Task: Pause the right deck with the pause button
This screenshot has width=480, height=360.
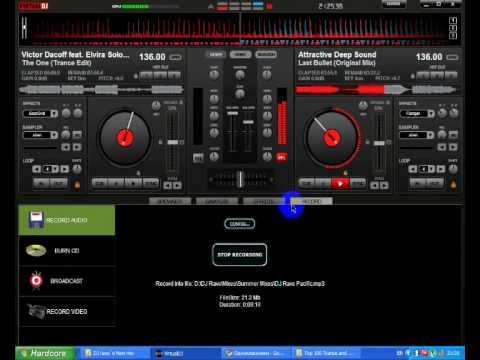Action: (x=323, y=184)
